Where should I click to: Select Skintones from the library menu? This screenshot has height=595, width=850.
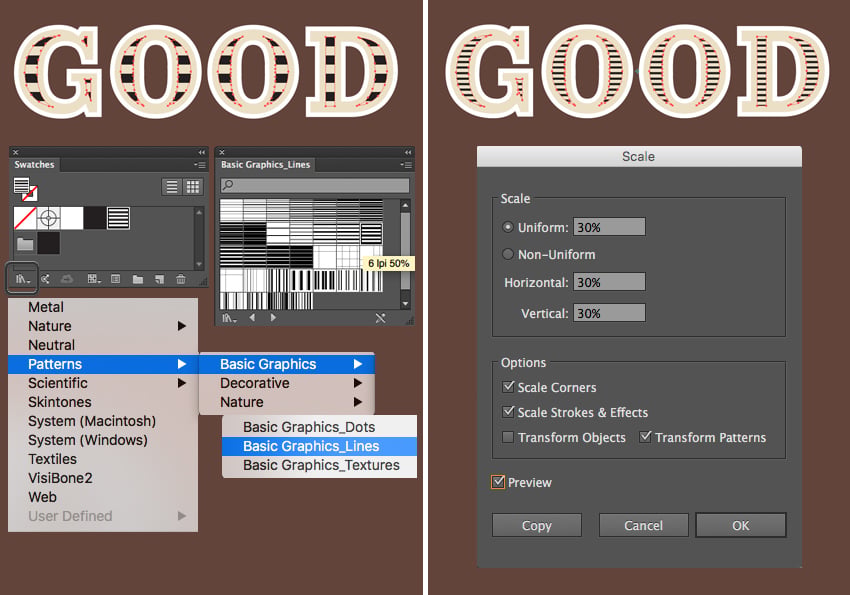pos(103,402)
